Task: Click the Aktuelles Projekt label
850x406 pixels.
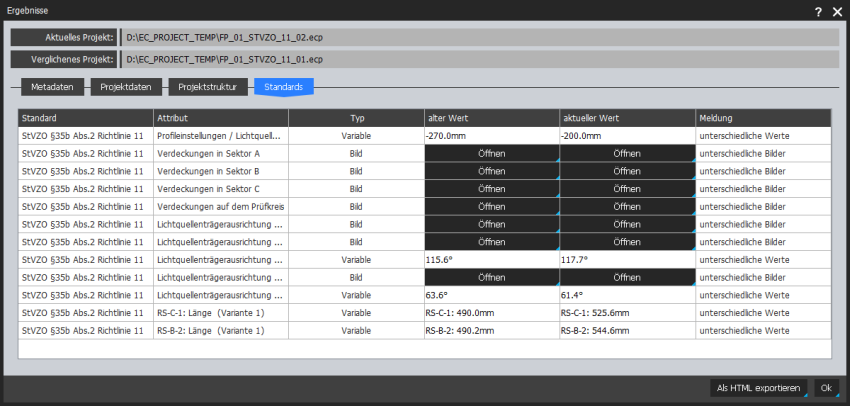Action: click(x=64, y=37)
